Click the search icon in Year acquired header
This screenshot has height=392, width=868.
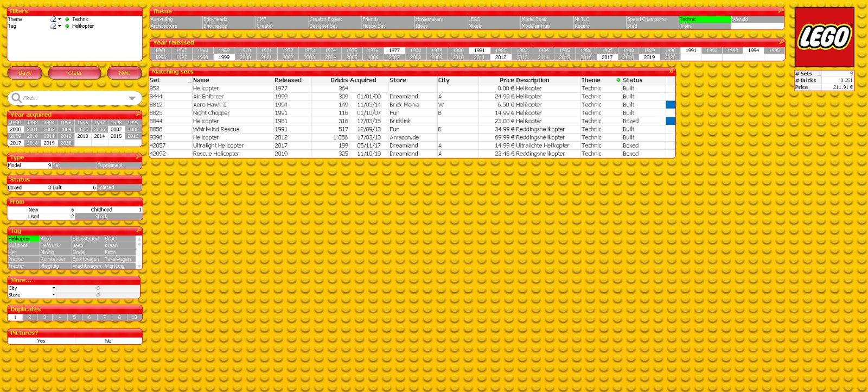[138, 115]
